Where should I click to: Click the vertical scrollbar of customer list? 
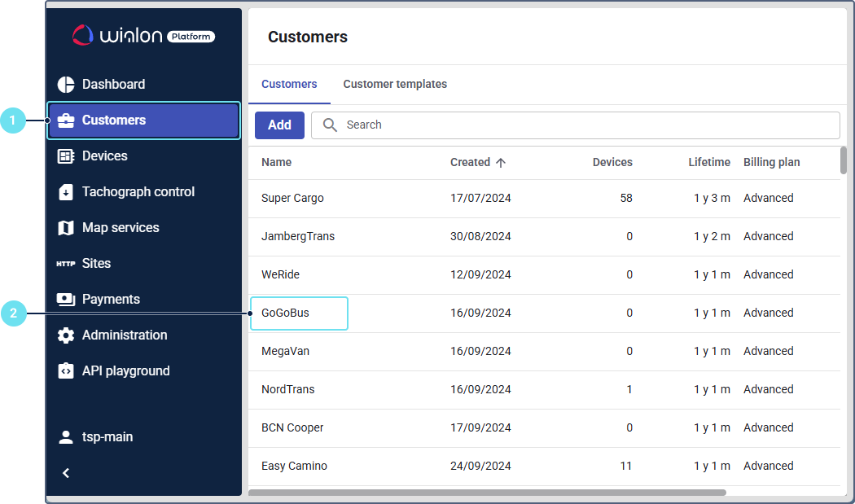point(844,160)
